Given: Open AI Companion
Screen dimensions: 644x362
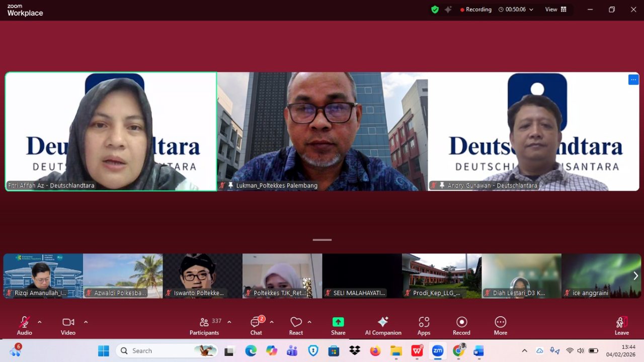Looking at the screenshot, I should coord(383,325).
